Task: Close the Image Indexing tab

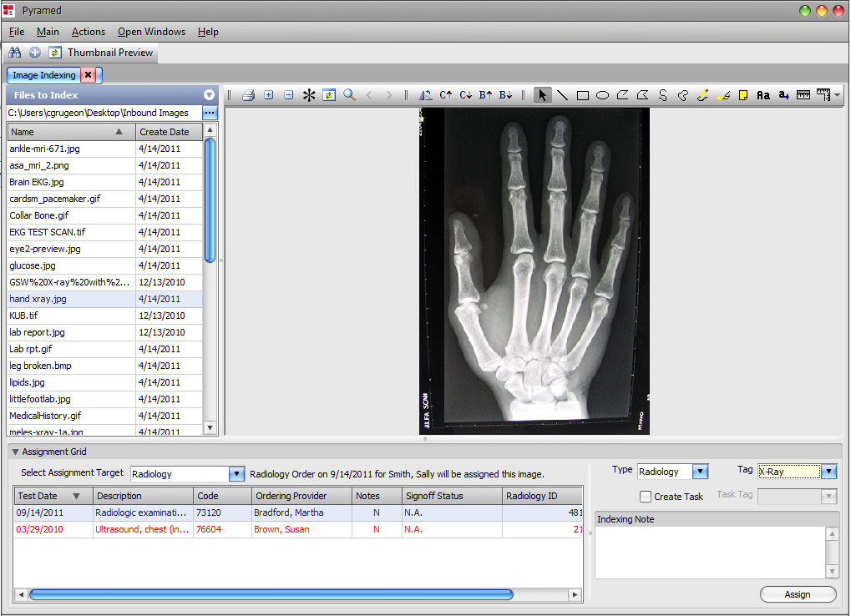Action: coord(88,75)
